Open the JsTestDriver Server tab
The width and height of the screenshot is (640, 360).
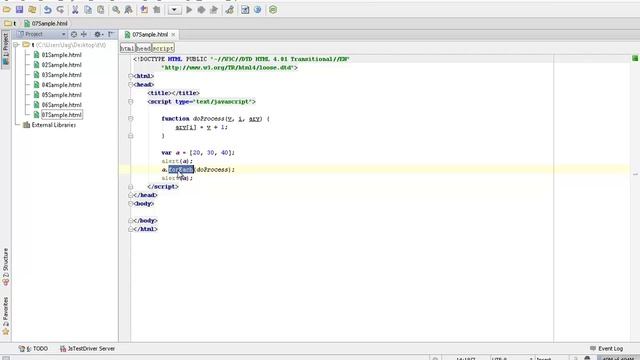(x=87, y=349)
